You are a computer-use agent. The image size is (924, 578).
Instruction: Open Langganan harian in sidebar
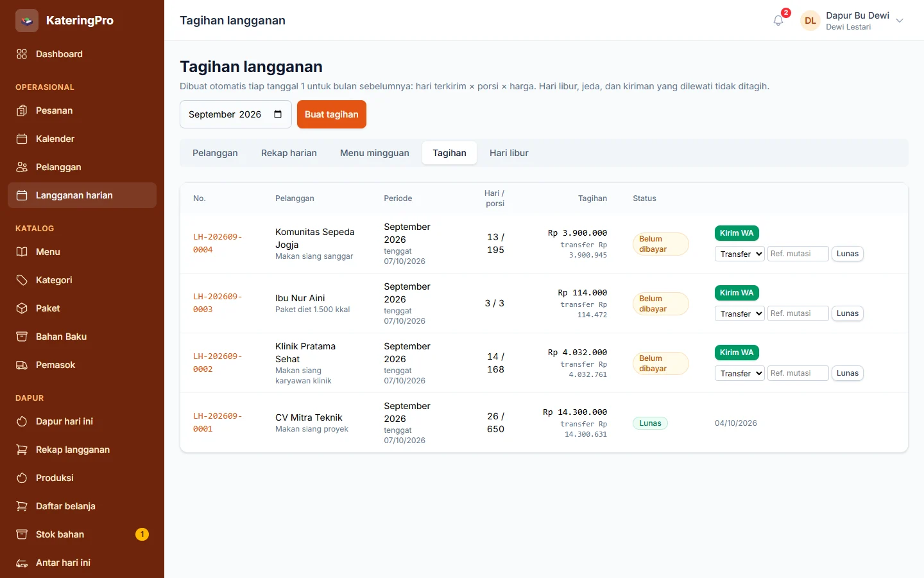82,195
